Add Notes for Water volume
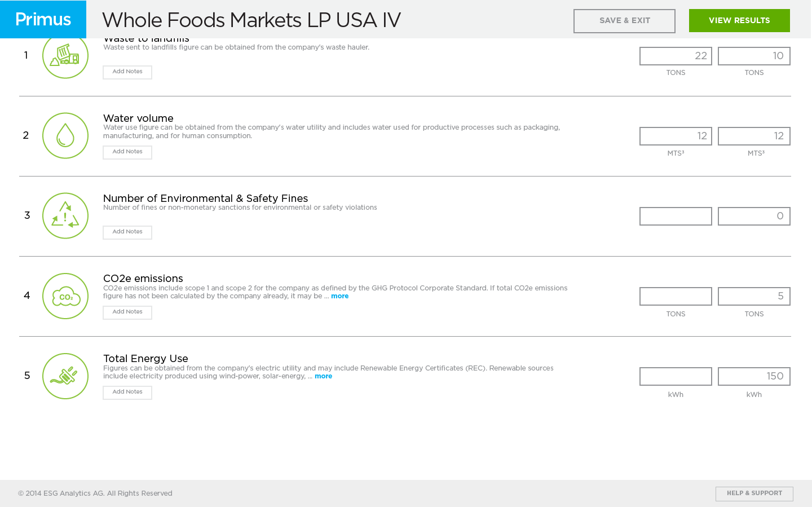Viewport: 812px width, 507px height. pos(127,152)
